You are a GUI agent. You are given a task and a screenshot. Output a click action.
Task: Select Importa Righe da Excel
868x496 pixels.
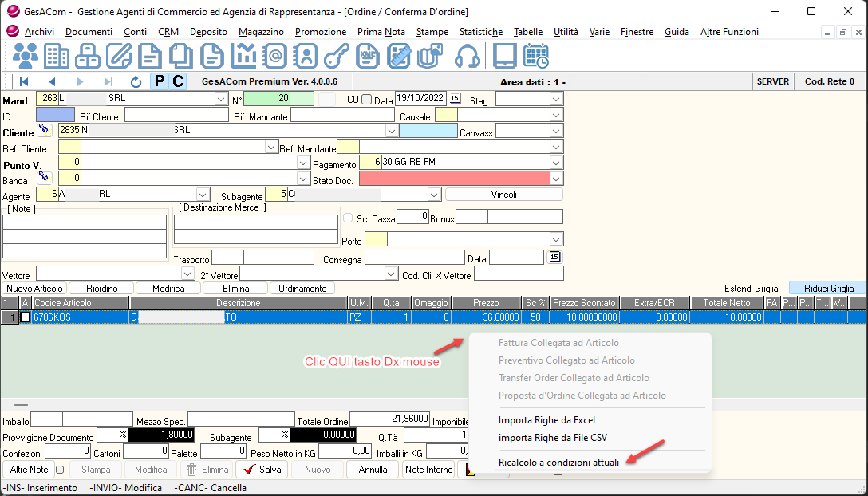[x=547, y=420]
